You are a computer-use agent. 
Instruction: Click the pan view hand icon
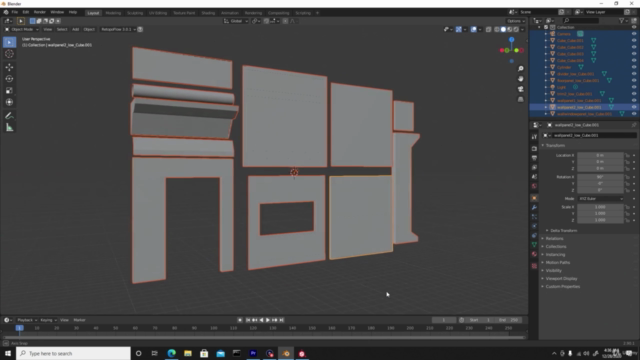tap(520, 79)
